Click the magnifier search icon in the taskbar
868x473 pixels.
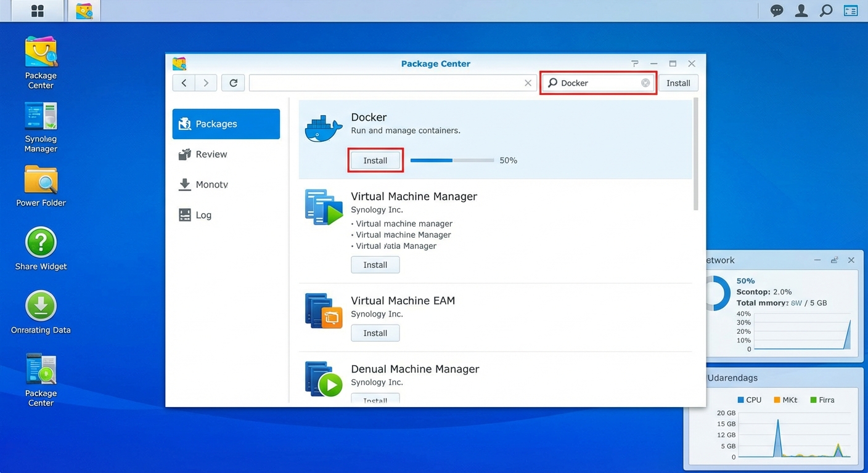[x=826, y=10]
